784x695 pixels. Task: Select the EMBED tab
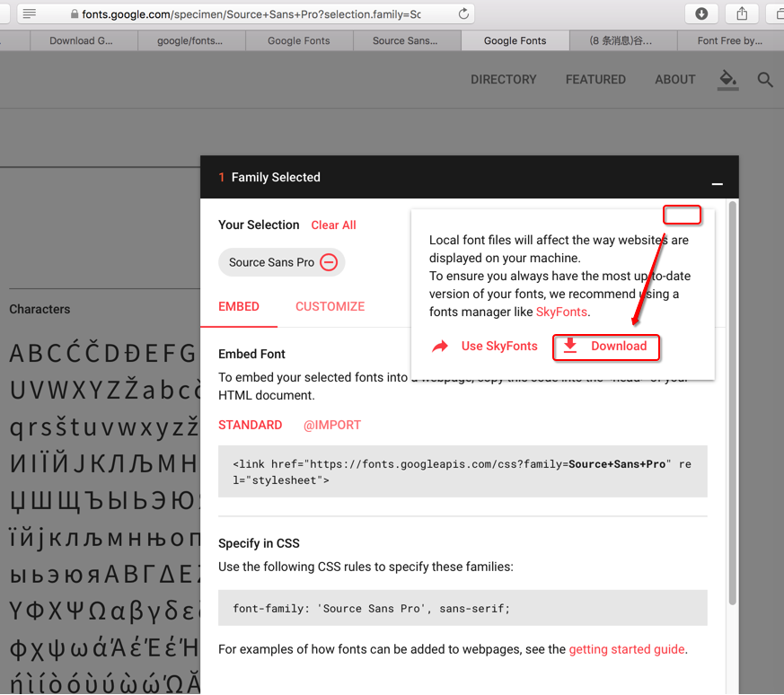pyautogui.click(x=239, y=306)
